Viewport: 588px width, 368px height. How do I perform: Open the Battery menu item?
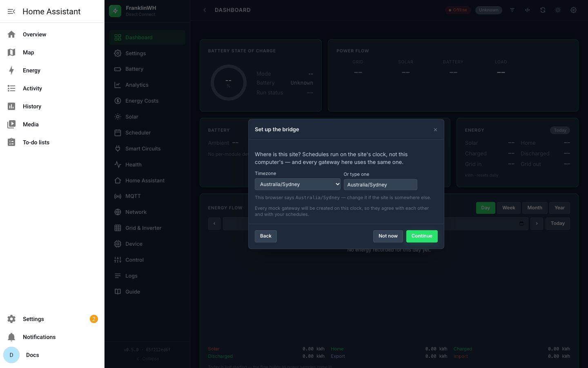[x=147, y=69]
